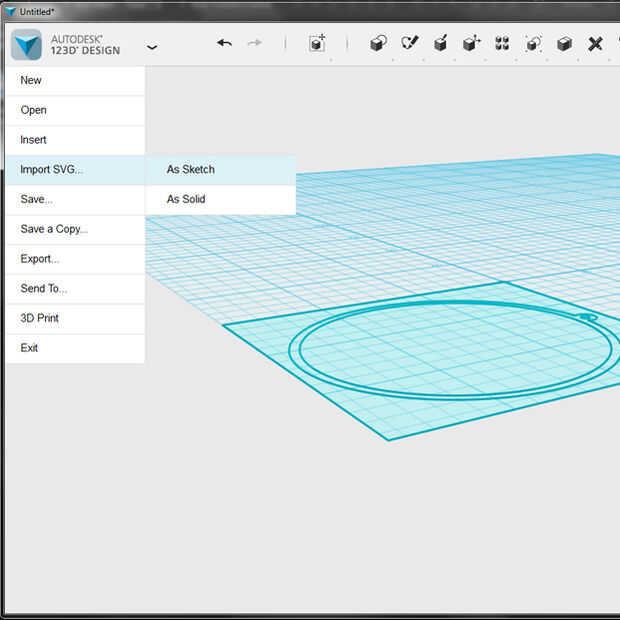Select 3D Print from the menu
Viewport: 620px width, 620px height.
[x=40, y=318]
